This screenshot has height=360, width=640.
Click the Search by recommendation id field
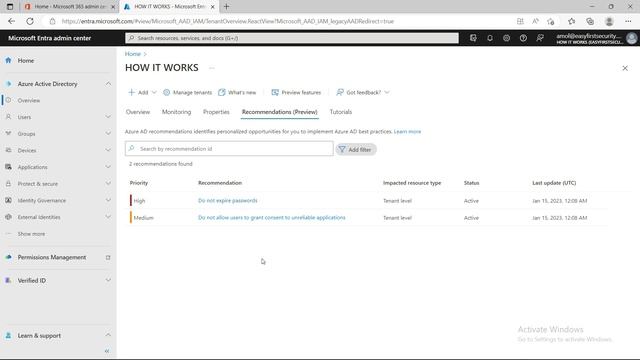[229, 149]
